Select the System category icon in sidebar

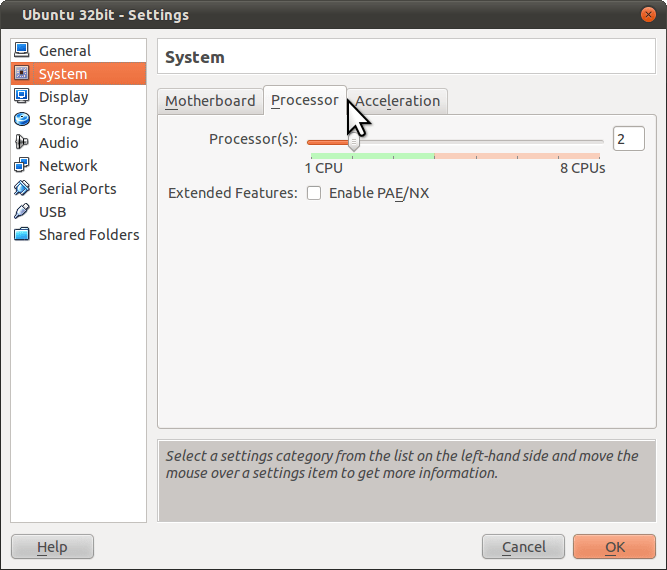click(x=22, y=73)
